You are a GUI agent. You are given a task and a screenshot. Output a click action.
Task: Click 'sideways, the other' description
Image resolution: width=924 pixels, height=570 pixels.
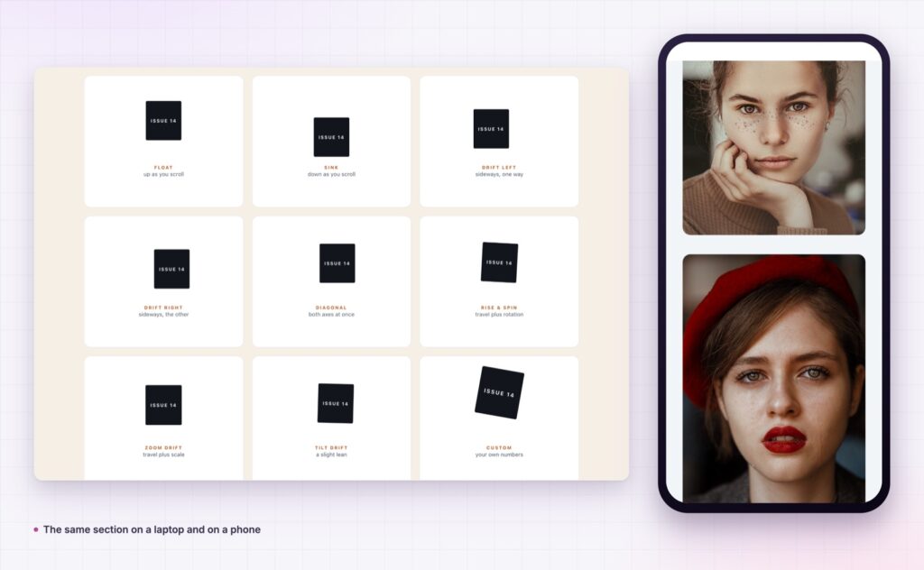click(163, 315)
